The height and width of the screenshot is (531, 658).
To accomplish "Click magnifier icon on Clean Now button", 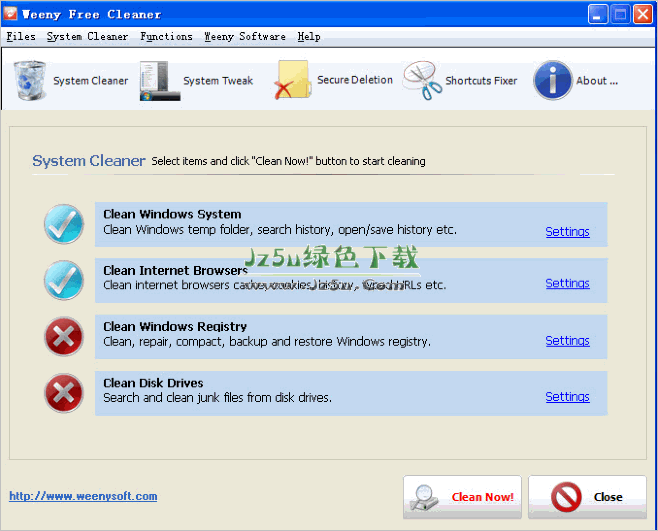I will pyautogui.click(x=424, y=497).
